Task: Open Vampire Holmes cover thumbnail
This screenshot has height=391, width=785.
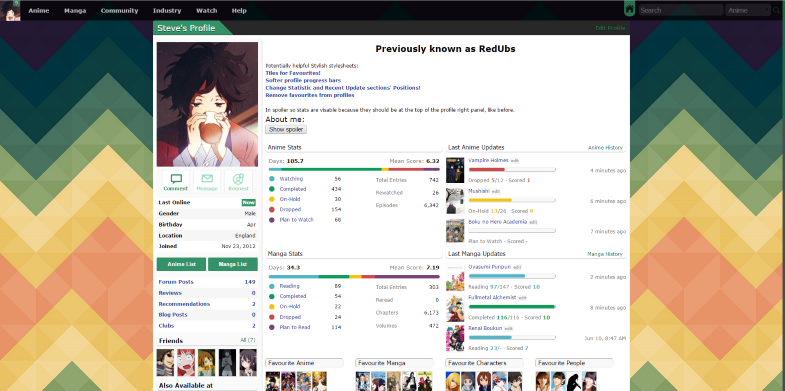Action: coord(455,170)
